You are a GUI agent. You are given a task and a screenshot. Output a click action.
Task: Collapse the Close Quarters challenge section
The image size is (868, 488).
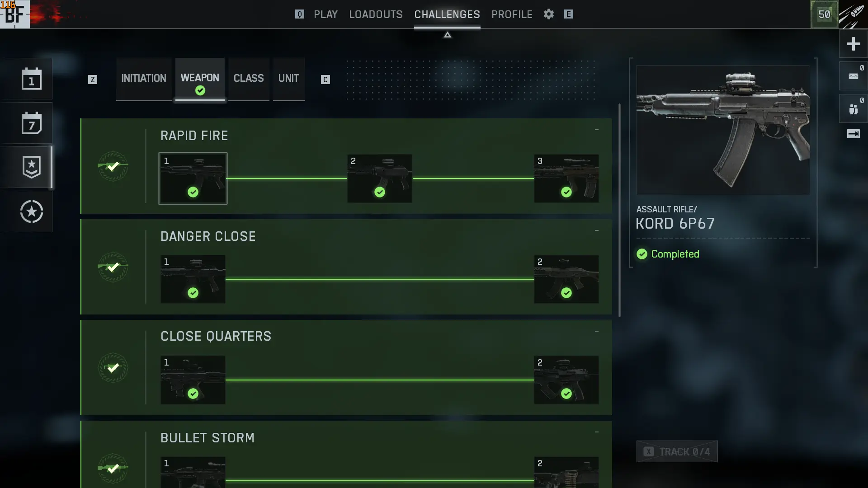point(597,331)
